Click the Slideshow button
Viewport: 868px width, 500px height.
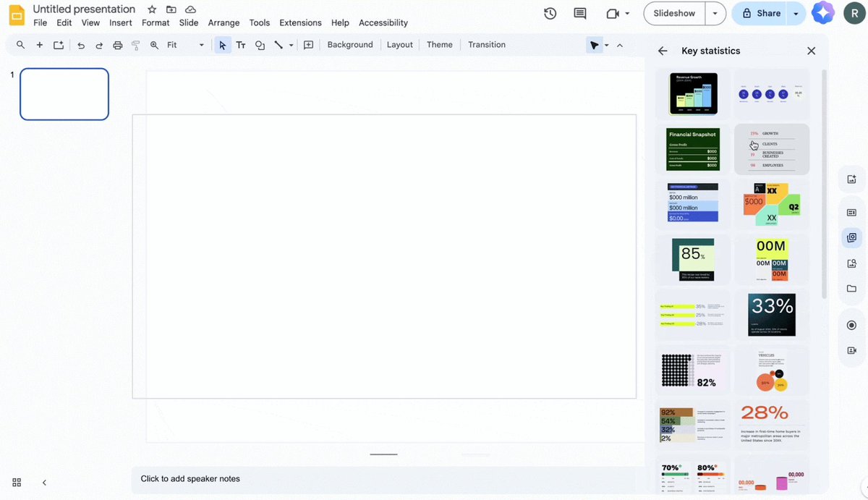673,13
